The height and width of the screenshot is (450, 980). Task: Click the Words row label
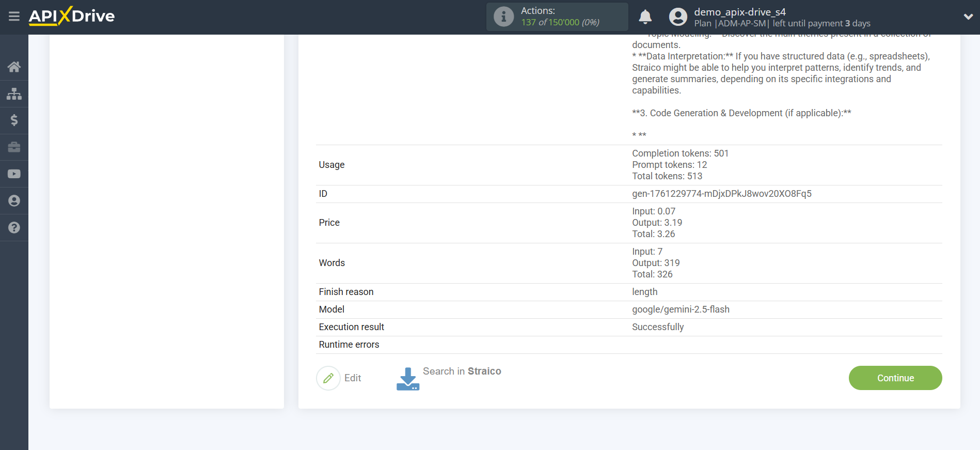331,263
